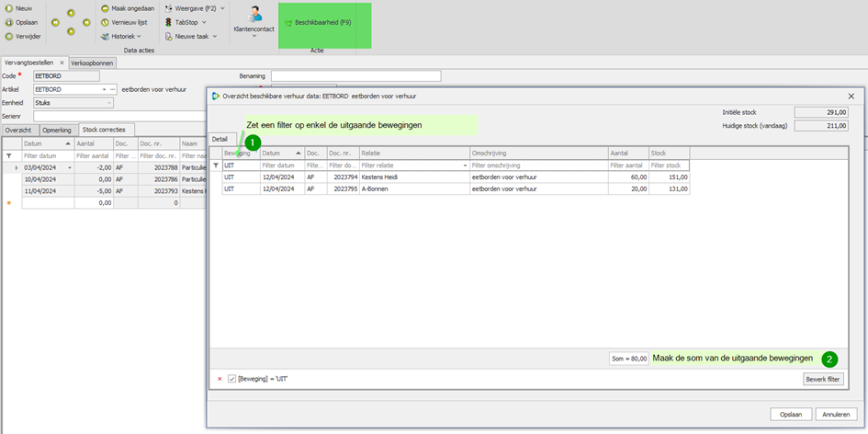Select the Detail tab in the dialog
Viewport: 868px width, 434px height.
(220, 139)
